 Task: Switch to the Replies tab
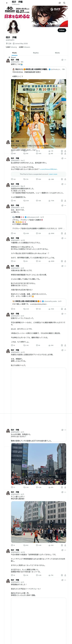(36, 53)
